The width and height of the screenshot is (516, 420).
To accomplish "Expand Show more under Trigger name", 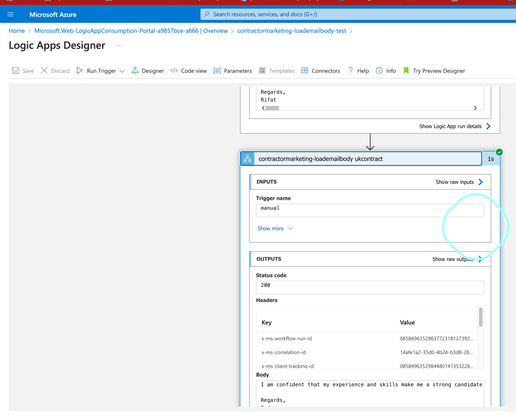I will (275, 228).
